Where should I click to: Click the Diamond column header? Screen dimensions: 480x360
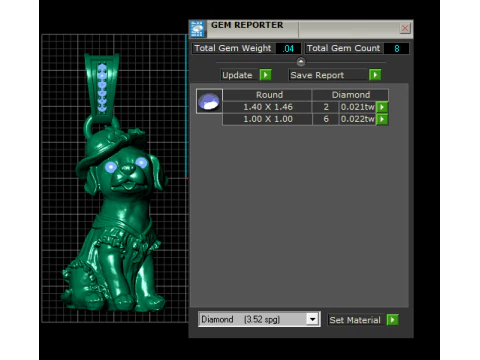pyautogui.click(x=351, y=95)
